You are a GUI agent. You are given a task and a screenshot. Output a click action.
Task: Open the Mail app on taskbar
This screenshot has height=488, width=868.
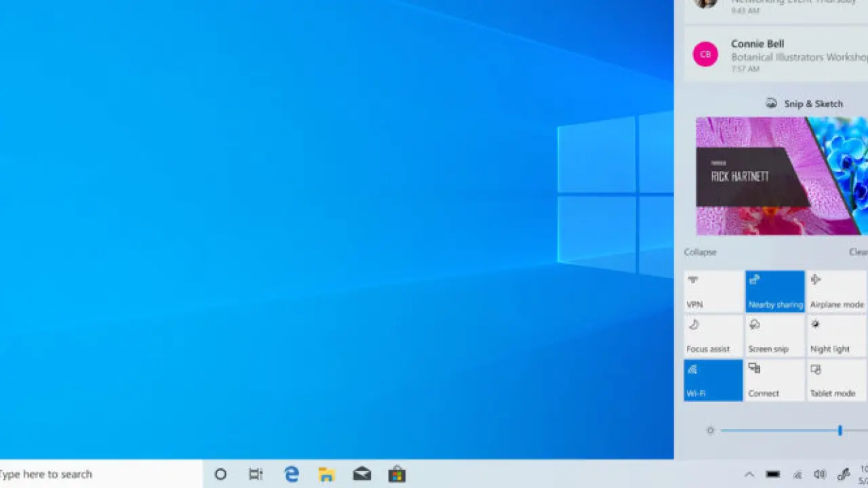(362, 474)
